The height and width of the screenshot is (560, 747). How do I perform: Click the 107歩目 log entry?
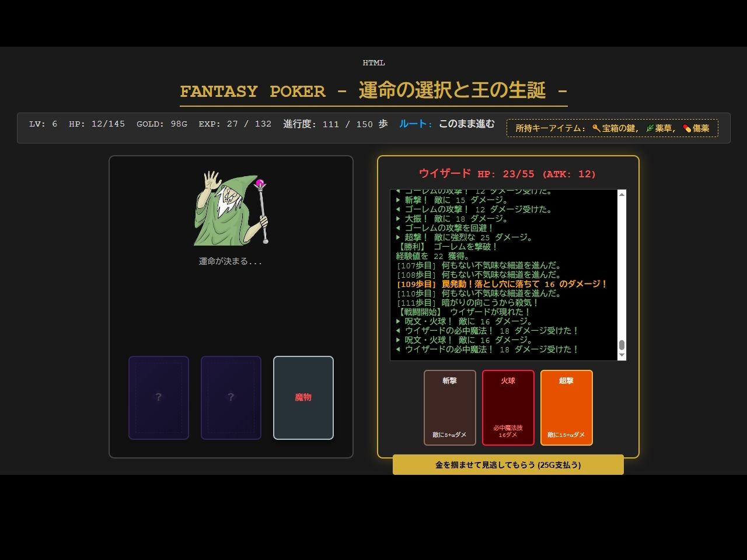pyautogui.click(x=479, y=265)
